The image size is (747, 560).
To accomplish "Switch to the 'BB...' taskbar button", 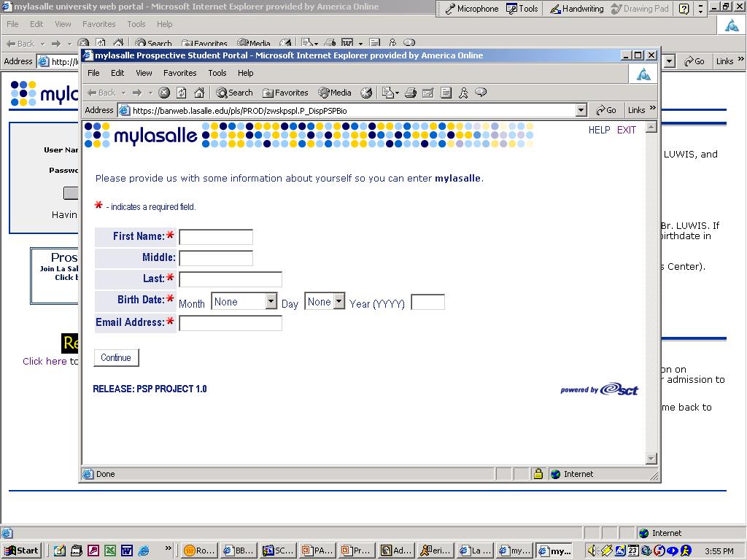I will coord(239,551).
